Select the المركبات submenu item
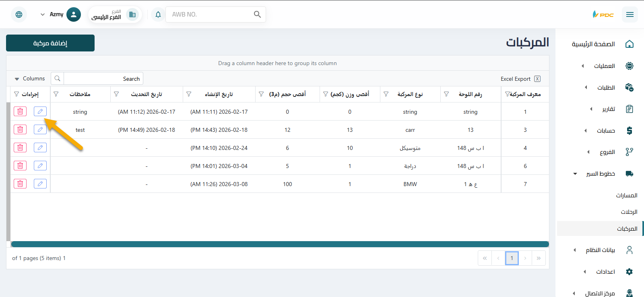This screenshot has height=297, width=644. [x=600, y=229]
